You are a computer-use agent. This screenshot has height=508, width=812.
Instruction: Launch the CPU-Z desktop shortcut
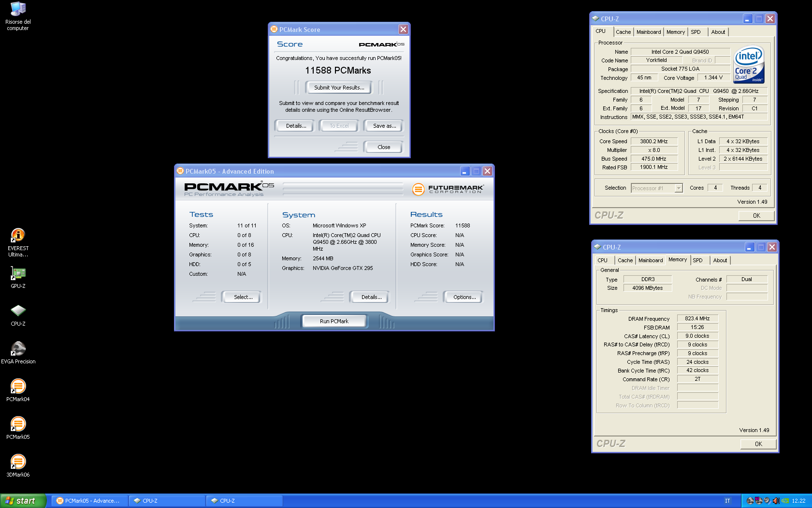[x=18, y=315]
